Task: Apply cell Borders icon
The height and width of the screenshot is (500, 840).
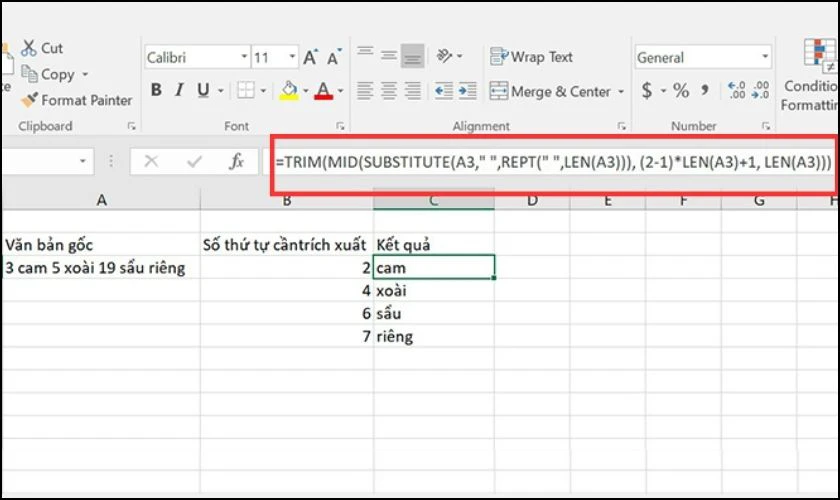Action: 246,90
